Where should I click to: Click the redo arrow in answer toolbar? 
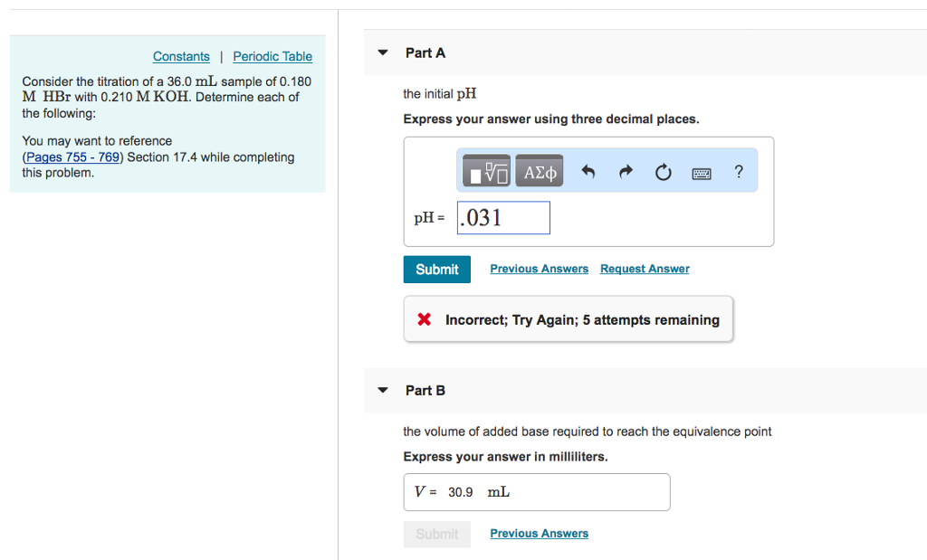click(626, 172)
